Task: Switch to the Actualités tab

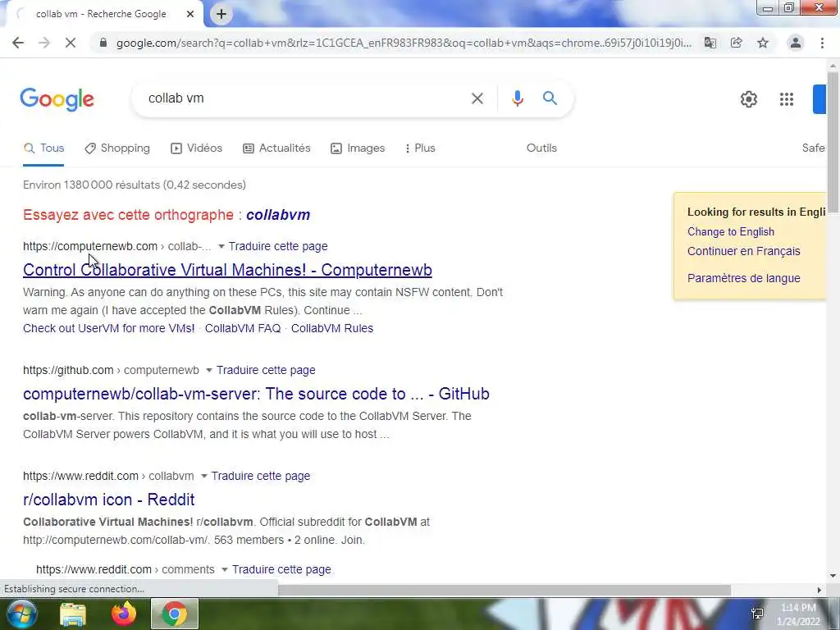Action: click(276, 148)
